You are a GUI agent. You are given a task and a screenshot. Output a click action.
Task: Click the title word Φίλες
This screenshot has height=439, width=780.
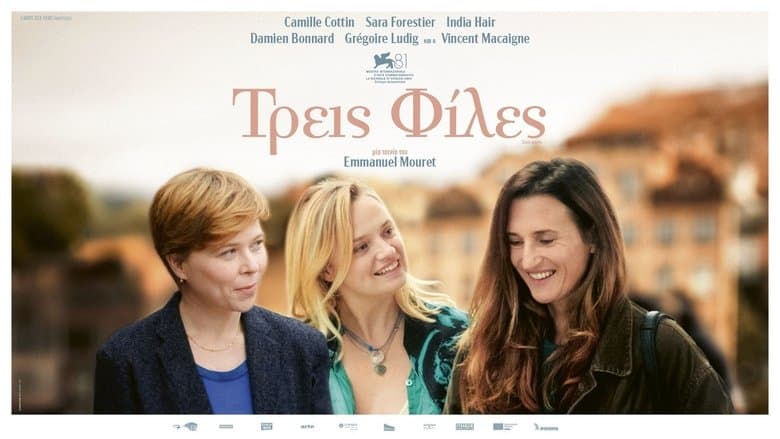(468, 114)
